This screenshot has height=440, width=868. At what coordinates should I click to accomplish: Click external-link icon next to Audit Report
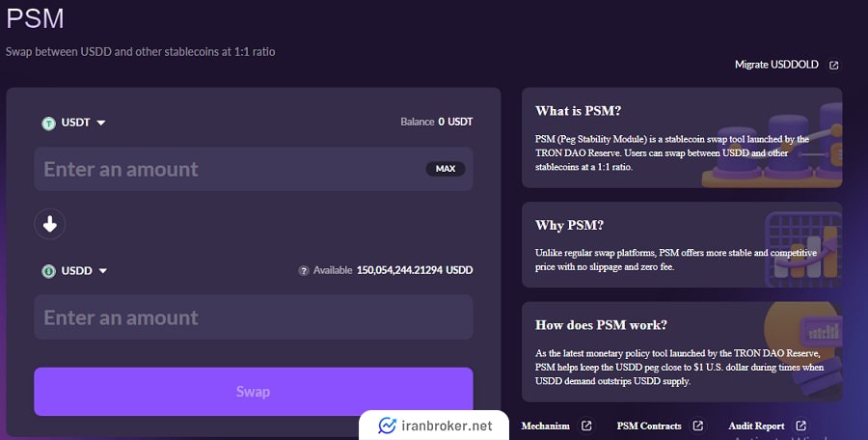click(801, 426)
